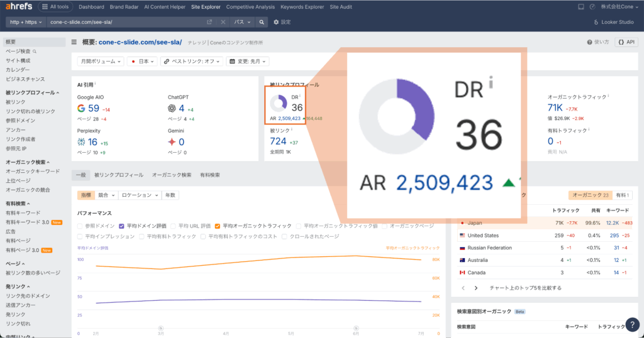Uncheck 平均ドメイン評価 checkbox
Screen dimensions: 644x338
coord(121,226)
